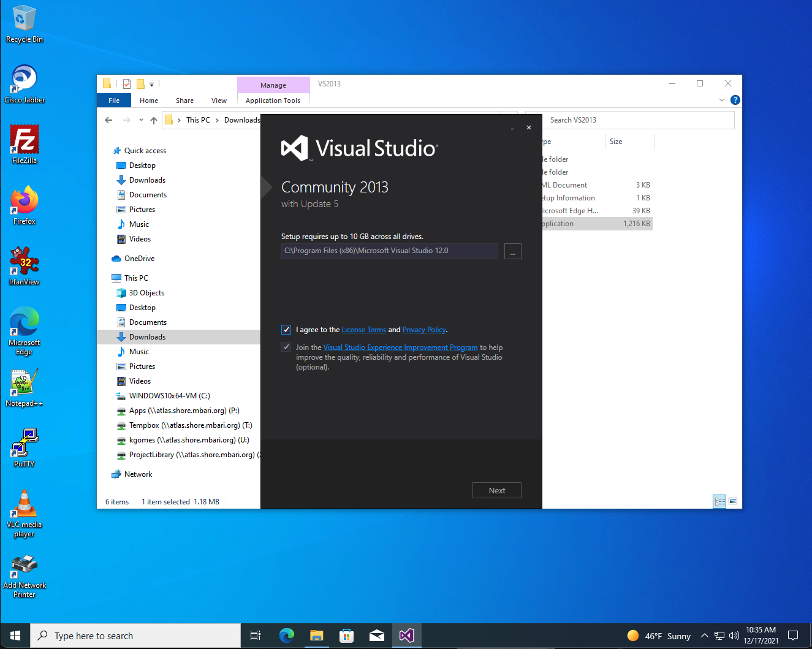Open the Share ribbon tab
Screen dimensions: 812x649
[x=184, y=101]
